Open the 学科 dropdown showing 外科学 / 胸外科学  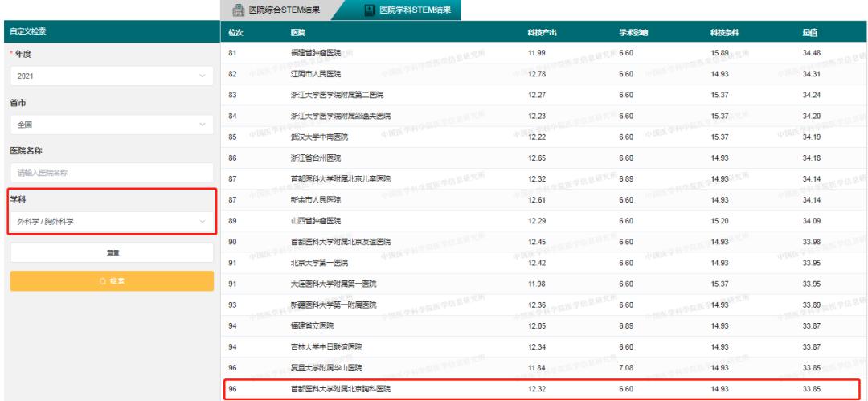[112, 222]
